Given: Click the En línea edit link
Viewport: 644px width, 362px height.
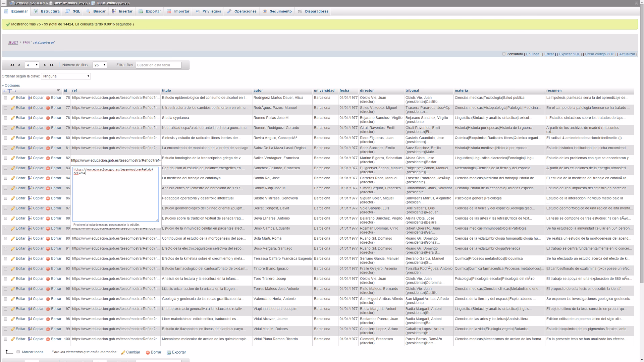Looking at the screenshot, I should (533, 54).
